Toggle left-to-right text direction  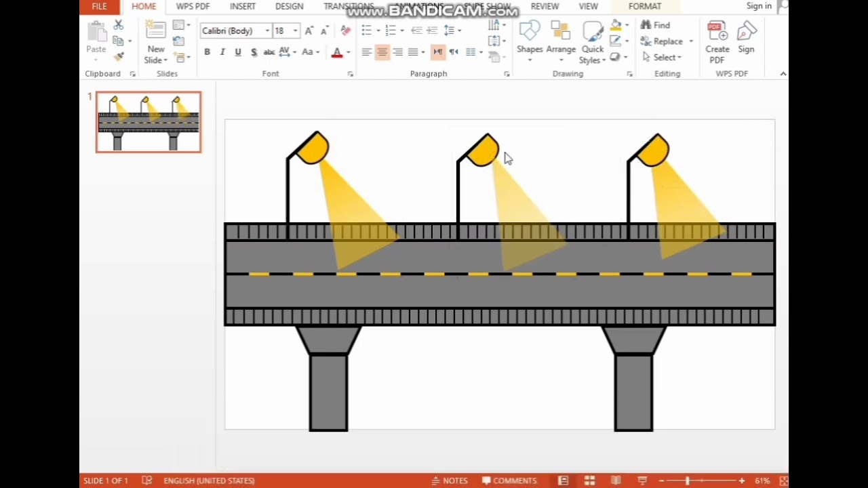click(438, 52)
